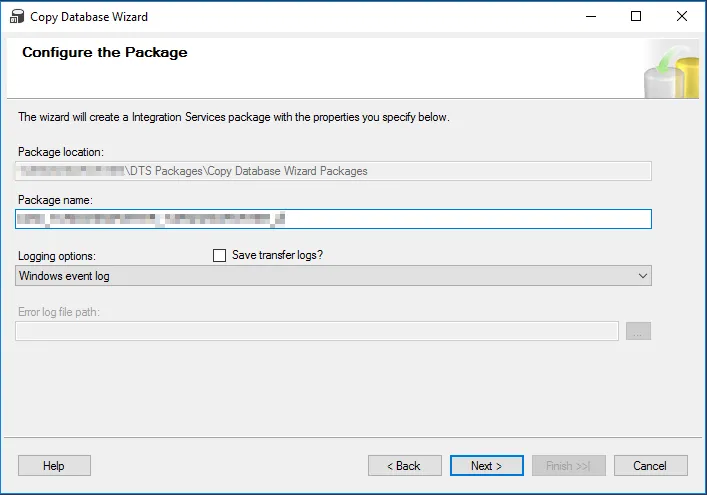Screen dimensions: 707x495
Task: Click the ellipsis browse button for error log path
Action: 638,331
